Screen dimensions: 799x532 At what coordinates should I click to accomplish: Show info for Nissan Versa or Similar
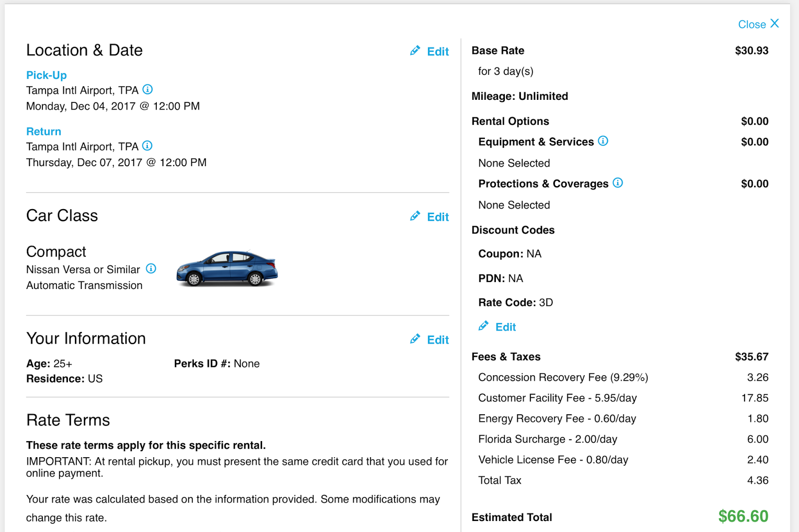click(151, 268)
